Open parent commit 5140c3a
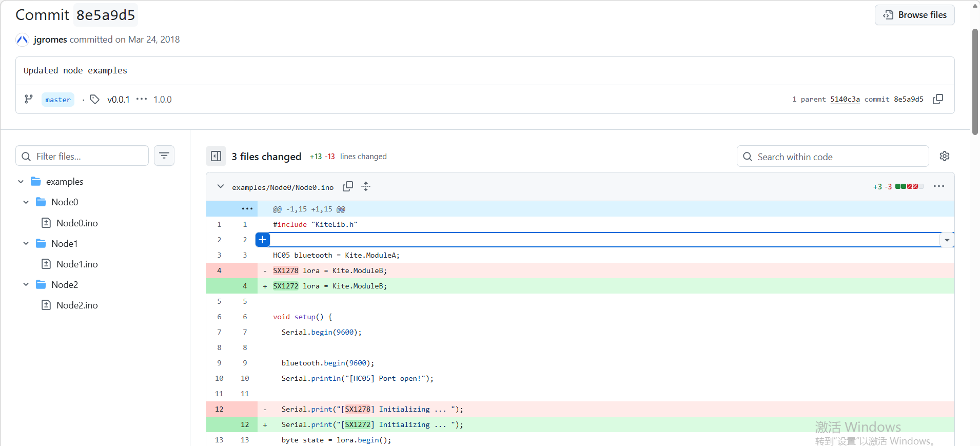Viewport: 980px width, 446px height. pos(845,100)
